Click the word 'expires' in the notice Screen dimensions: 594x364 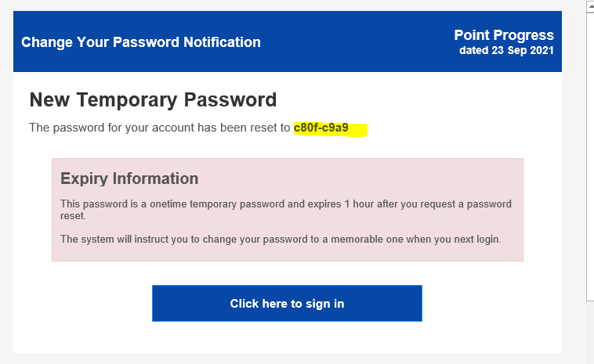[324, 204]
